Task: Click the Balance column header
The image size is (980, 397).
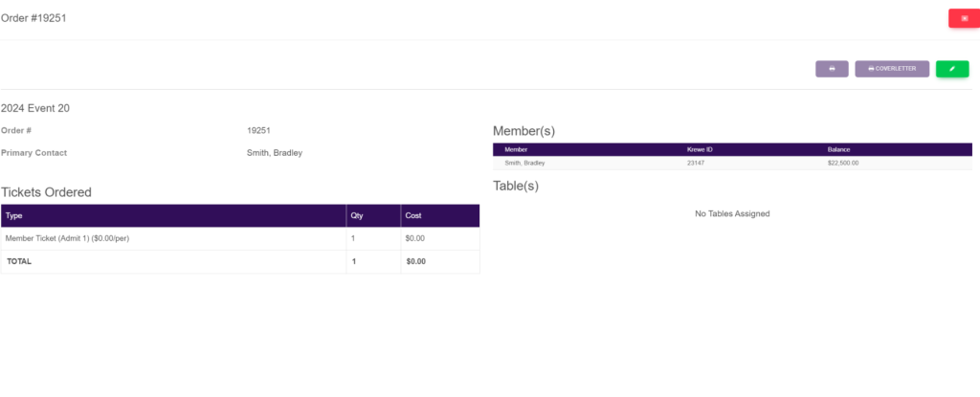Action: [x=838, y=150]
